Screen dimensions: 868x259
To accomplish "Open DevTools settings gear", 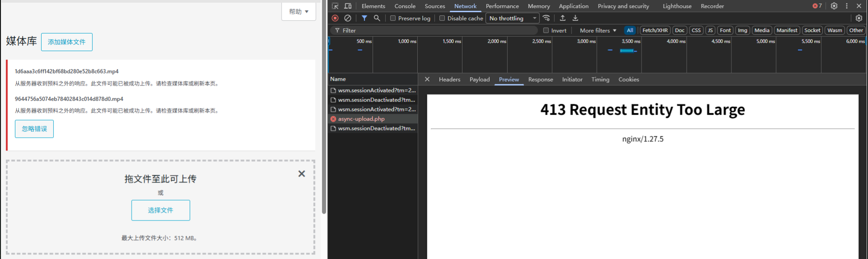I will tap(834, 6).
